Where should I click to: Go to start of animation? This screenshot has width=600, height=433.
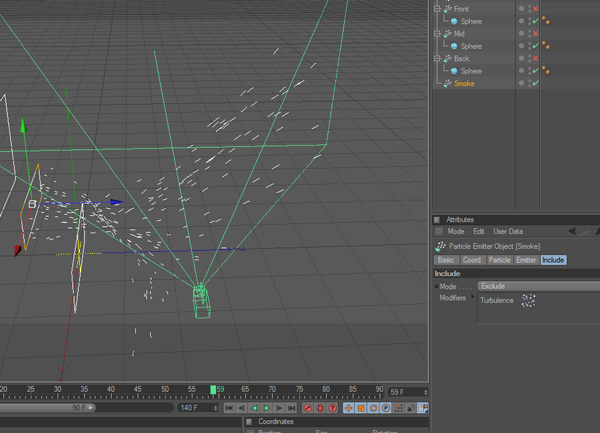[229, 408]
